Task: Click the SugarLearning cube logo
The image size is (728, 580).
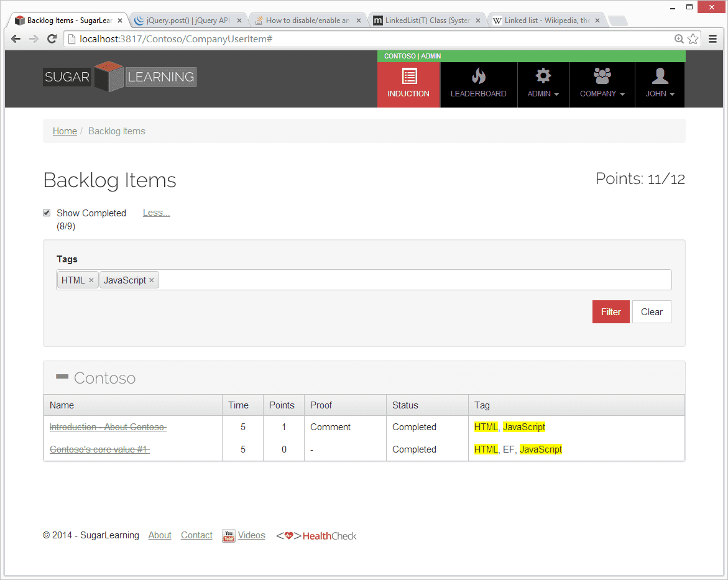Action: pos(109,76)
